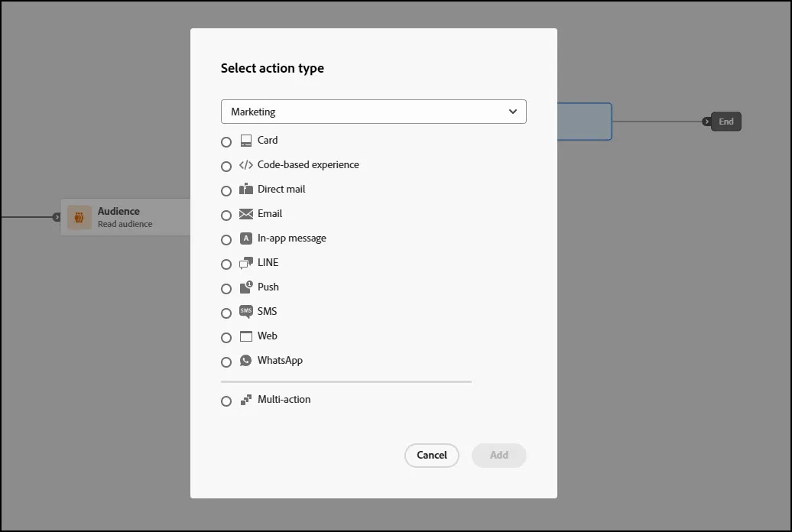Viewport: 792px width, 532px height.
Task: Click the Push notification icon
Action: [x=246, y=287]
